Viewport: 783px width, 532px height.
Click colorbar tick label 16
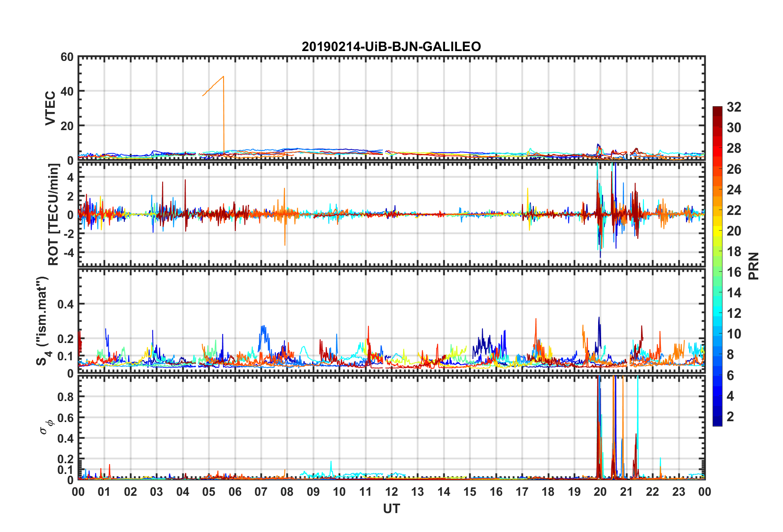tap(734, 272)
